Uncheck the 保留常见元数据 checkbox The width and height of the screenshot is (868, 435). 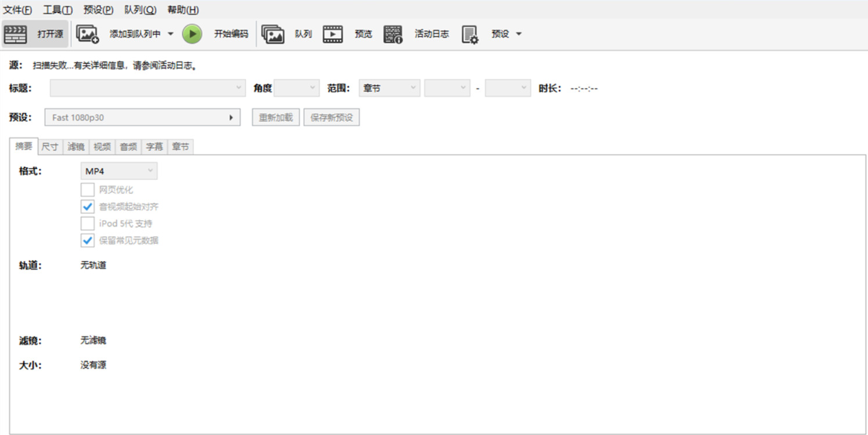(x=88, y=240)
